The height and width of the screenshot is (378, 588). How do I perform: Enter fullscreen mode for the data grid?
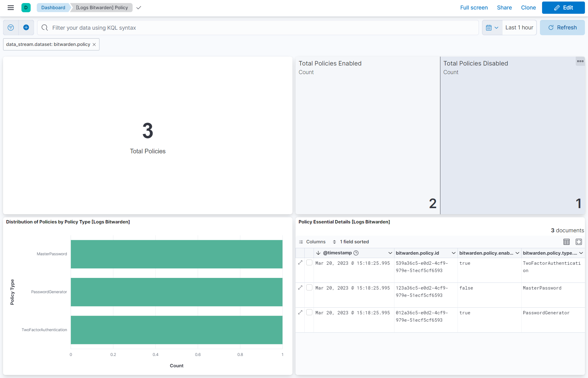point(579,242)
